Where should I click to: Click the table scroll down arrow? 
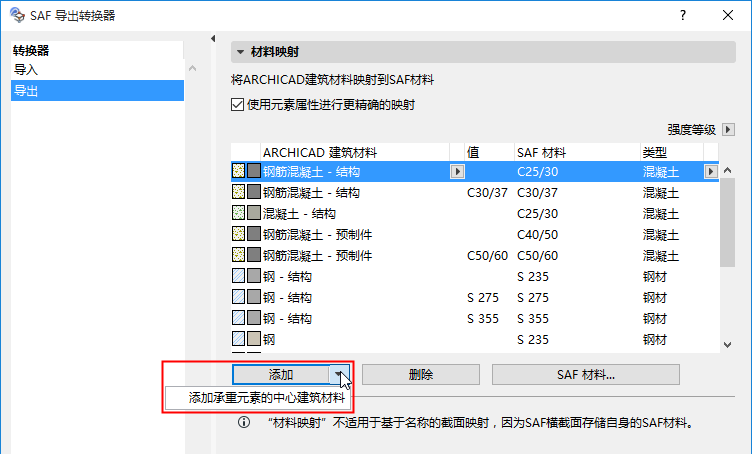pos(728,345)
